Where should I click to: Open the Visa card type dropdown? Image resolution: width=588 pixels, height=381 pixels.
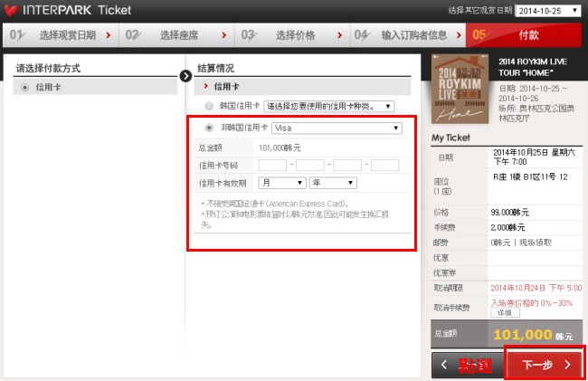click(337, 129)
